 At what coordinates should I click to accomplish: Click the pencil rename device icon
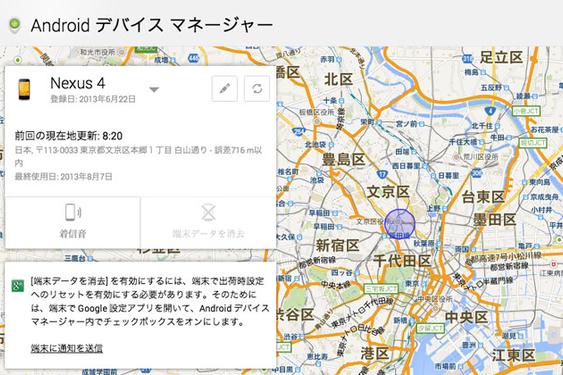[224, 88]
